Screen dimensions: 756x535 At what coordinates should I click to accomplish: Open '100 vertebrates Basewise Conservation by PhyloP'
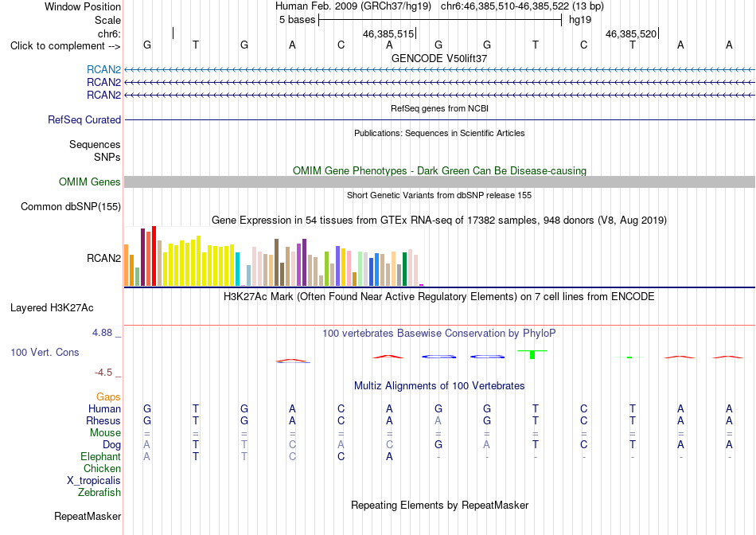(439, 334)
